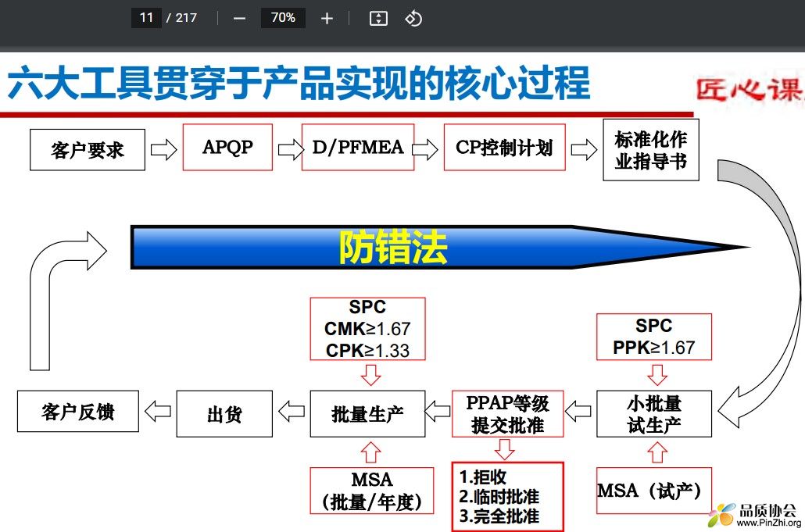Click the '2.临时批准' line
The height and width of the screenshot is (532, 805).
click(499, 496)
